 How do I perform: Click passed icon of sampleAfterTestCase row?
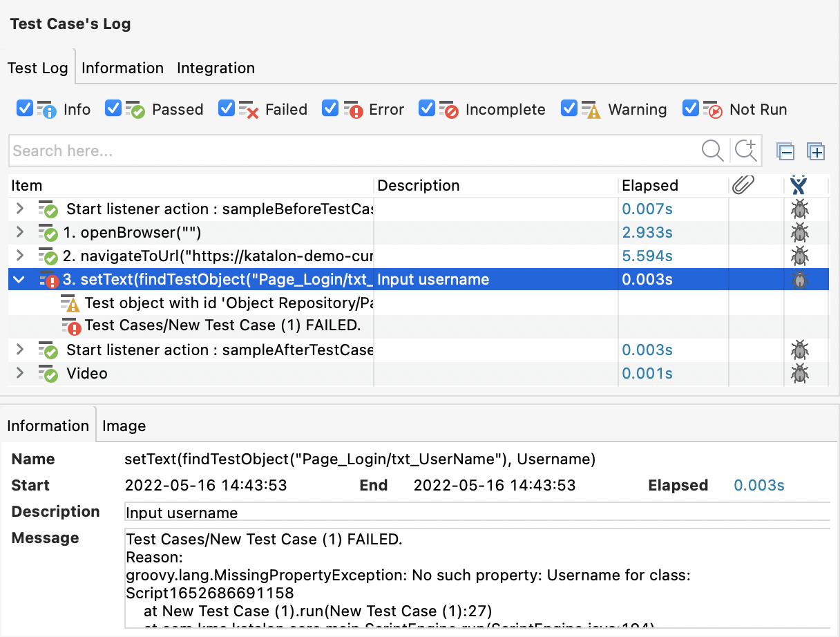tap(48, 350)
